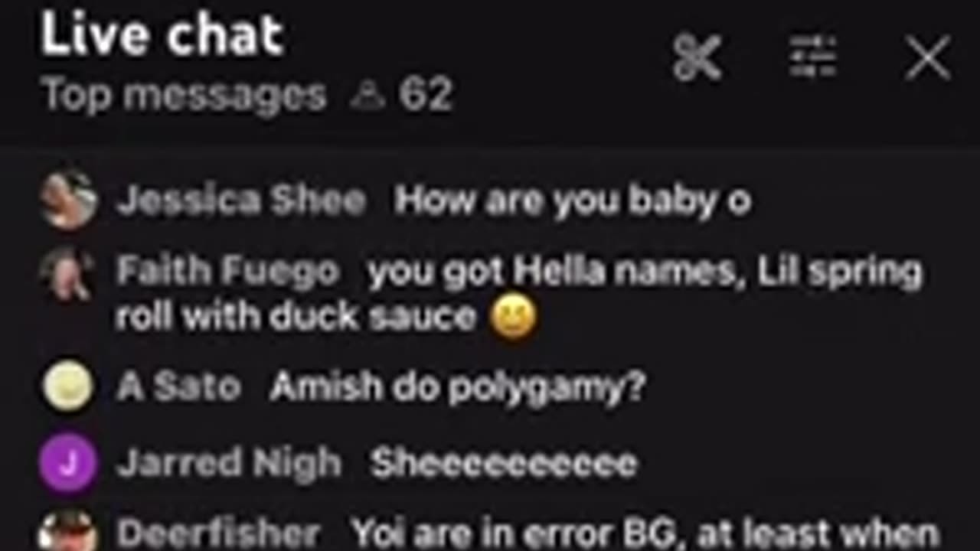Select the Deerfisher username

coord(218,533)
